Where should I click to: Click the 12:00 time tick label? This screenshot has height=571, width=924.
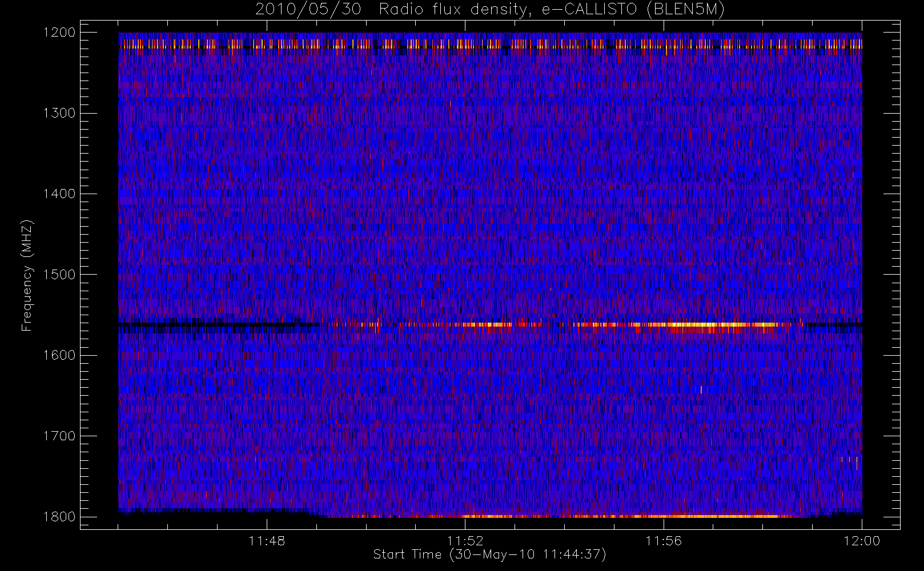[862, 541]
